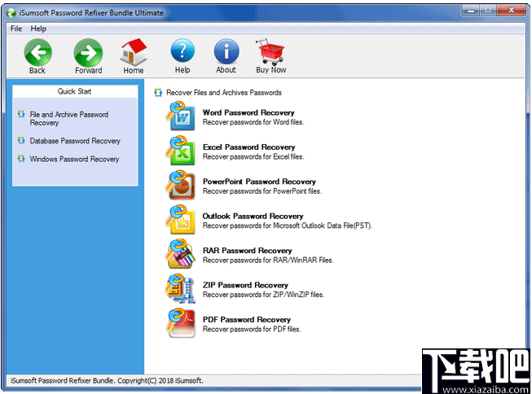Click 'Recover Files and Archives Passwords' heading
This screenshot has height=394, width=532.
pos(224,93)
